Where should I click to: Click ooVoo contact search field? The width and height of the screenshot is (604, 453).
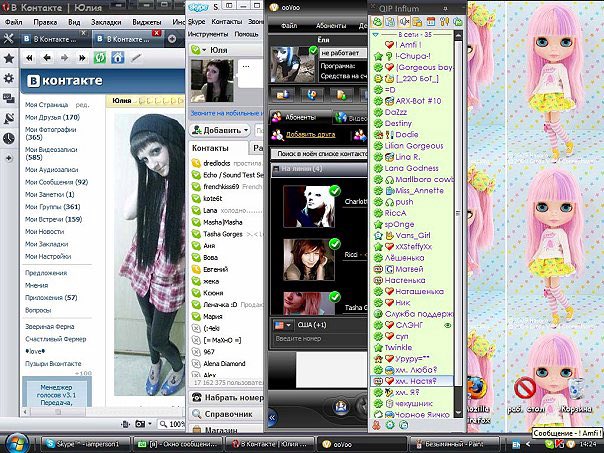[x=319, y=154]
